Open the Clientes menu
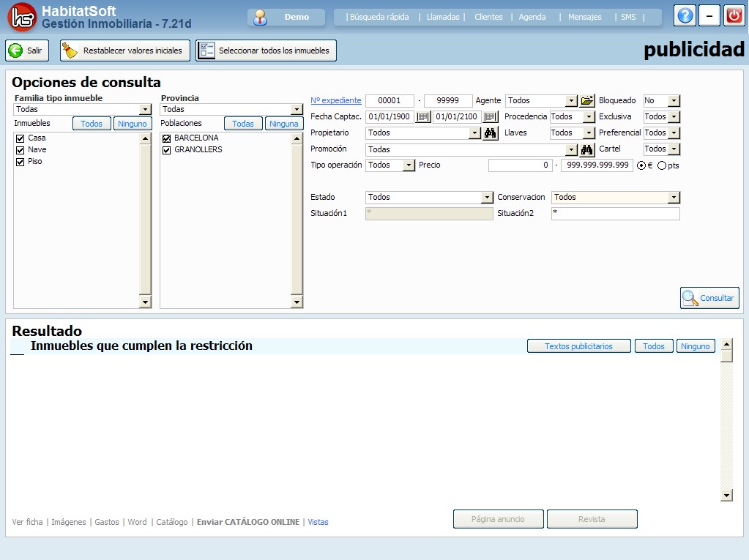Image resolution: width=749 pixels, height=560 pixels. [x=488, y=17]
